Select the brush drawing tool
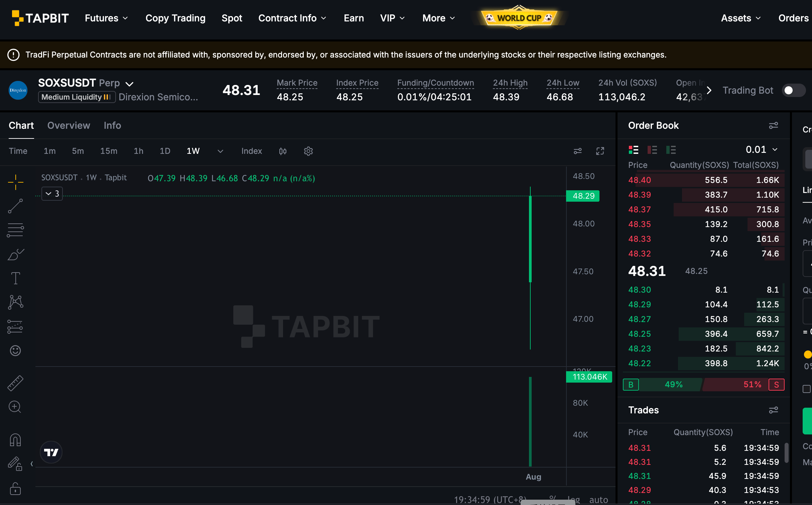 [15, 254]
